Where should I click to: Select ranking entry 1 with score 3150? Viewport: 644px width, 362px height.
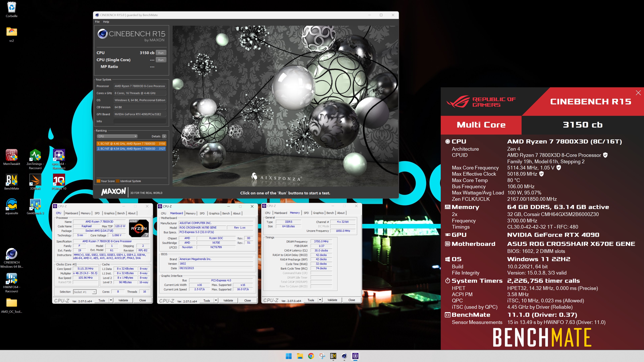131,144
